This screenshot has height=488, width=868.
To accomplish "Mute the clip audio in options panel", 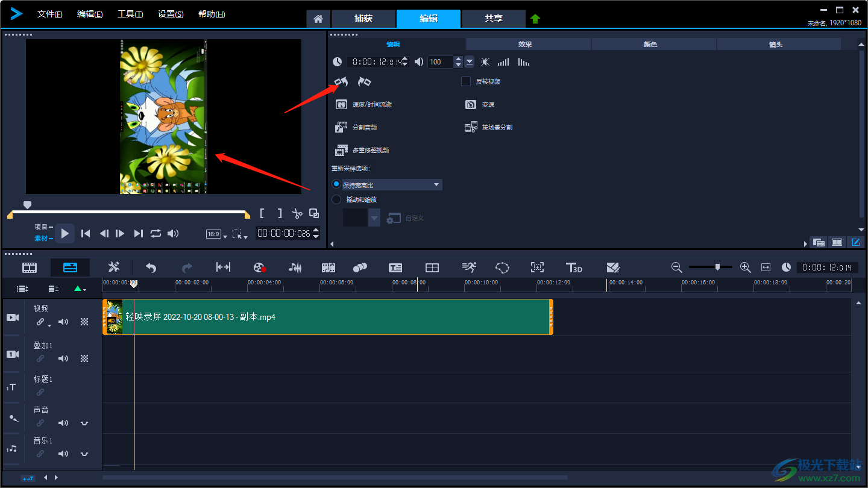I will point(485,61).
